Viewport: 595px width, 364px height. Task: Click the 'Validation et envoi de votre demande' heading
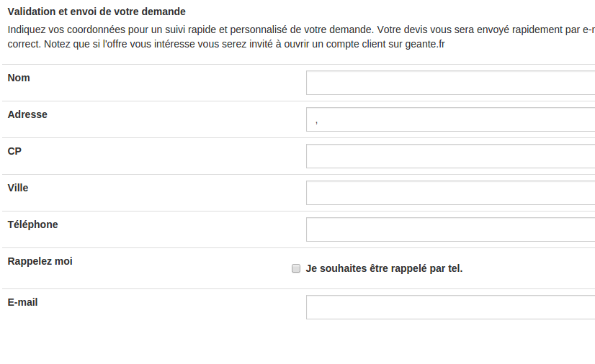click(97, 12)
